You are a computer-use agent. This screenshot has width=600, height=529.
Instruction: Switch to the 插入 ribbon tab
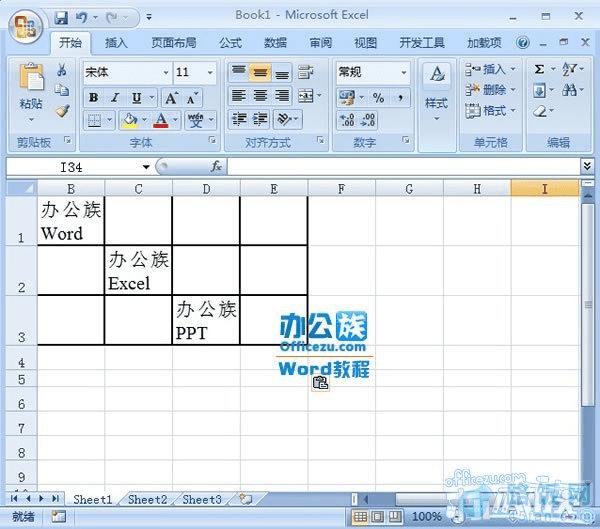tap(116, 42)
